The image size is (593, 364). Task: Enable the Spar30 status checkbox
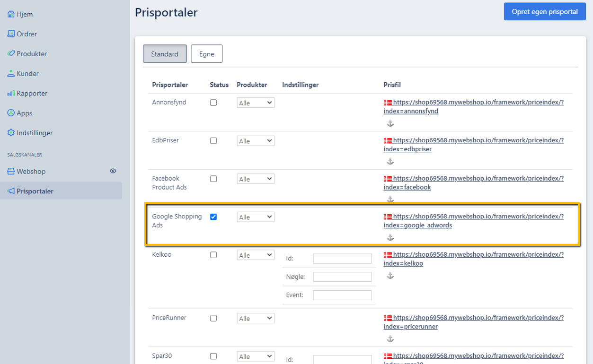point(213,356)
